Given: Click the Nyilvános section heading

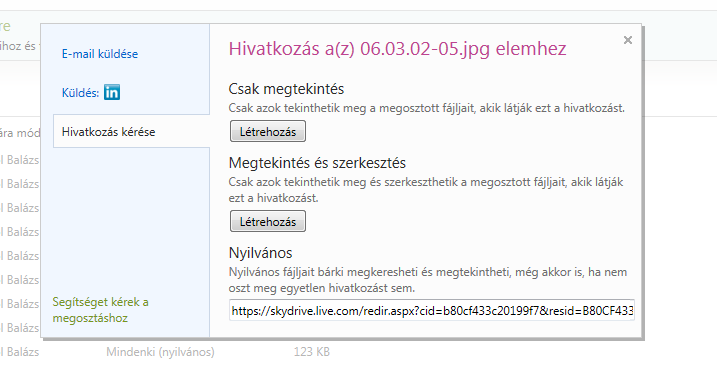Looking at the screenshot, I should (260, 253).
